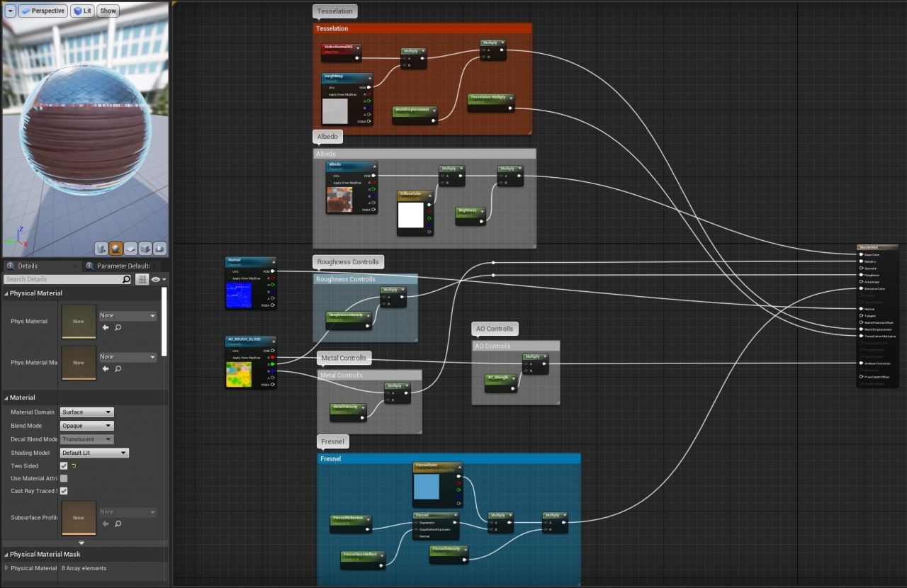Open the Shading Model dropdown
This screenshot has height=588, width=907.
pos(94,453)
